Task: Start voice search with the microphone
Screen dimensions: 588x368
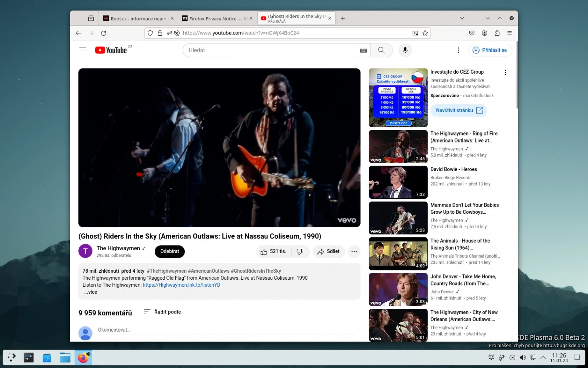Action: tap(405, 50)
